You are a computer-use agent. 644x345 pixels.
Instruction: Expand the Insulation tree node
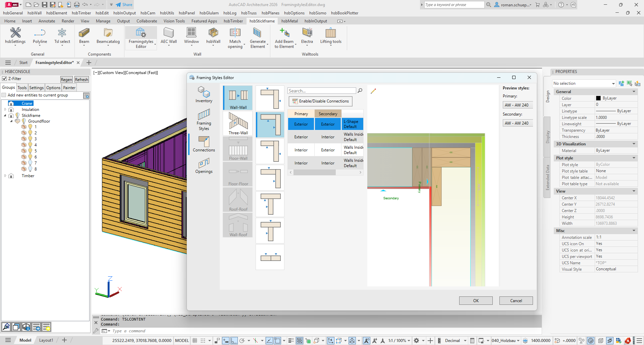5,110
